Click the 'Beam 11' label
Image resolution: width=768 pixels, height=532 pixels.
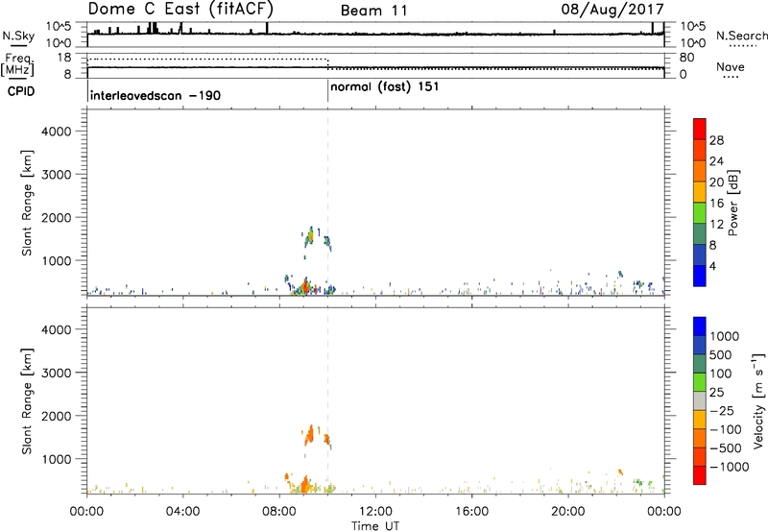pos(374,11)
